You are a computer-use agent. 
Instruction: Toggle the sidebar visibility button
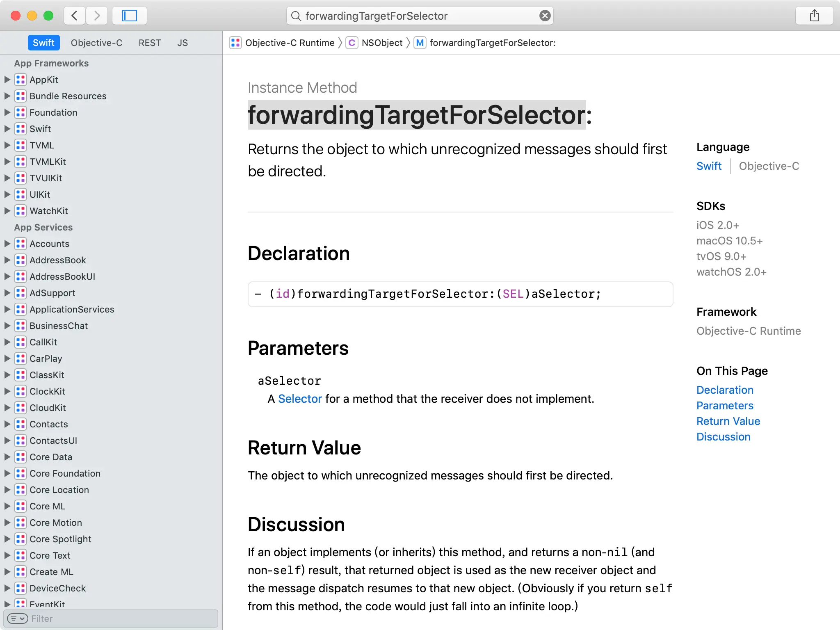(129, 16)
